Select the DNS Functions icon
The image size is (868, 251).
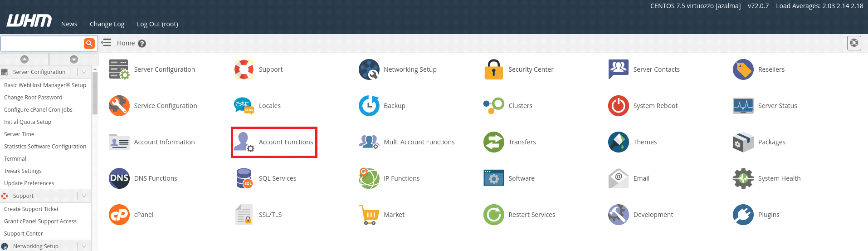click(x=119, y=178)
